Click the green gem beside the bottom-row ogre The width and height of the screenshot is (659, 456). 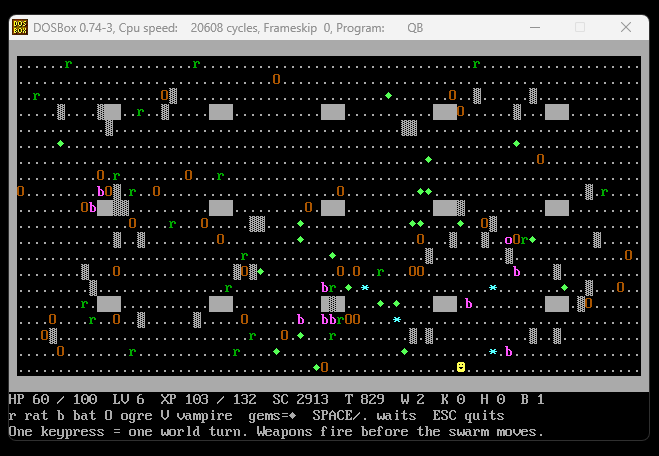point(316,368)
